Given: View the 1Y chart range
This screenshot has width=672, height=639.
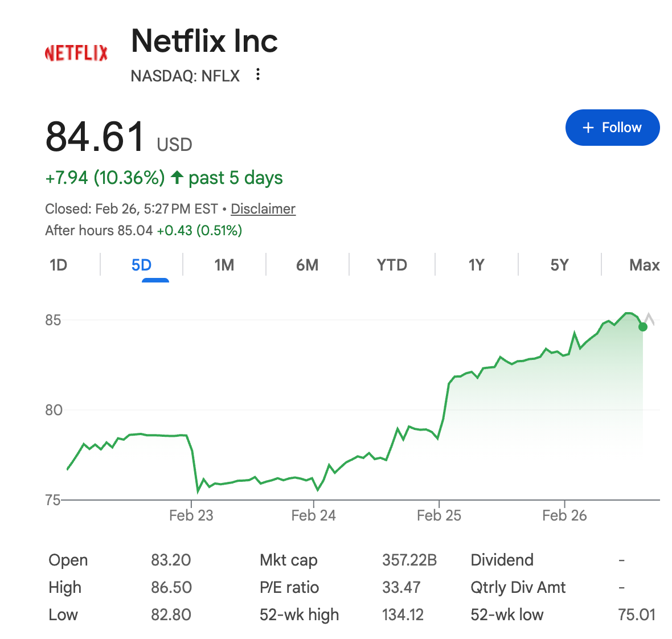Looking at the screenshot, I should click(x=476, y=265).
